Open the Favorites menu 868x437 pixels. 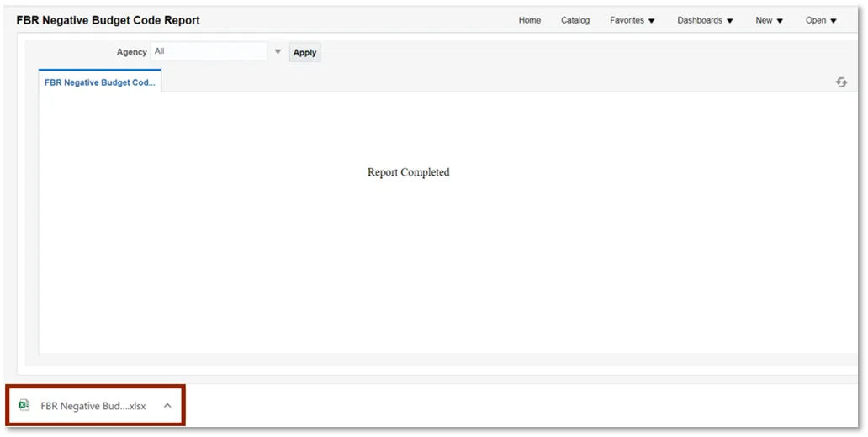(632, 20)
